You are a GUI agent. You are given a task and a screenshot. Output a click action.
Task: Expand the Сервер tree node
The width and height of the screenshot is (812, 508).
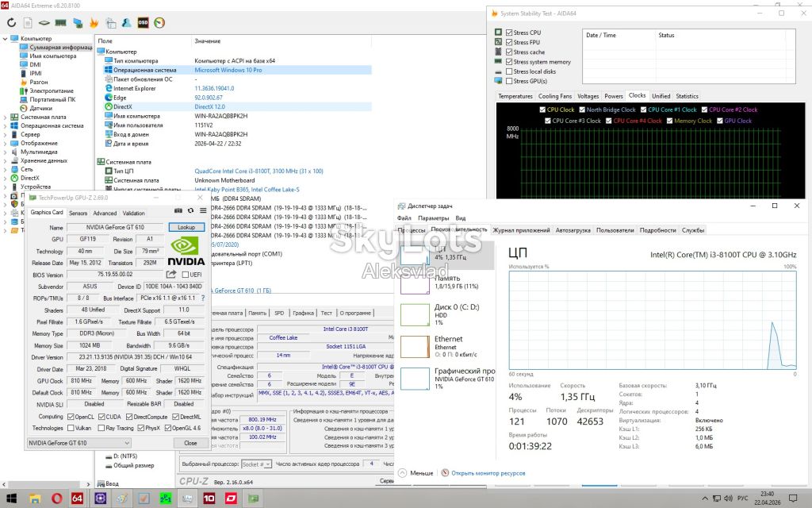coord(6,134)
